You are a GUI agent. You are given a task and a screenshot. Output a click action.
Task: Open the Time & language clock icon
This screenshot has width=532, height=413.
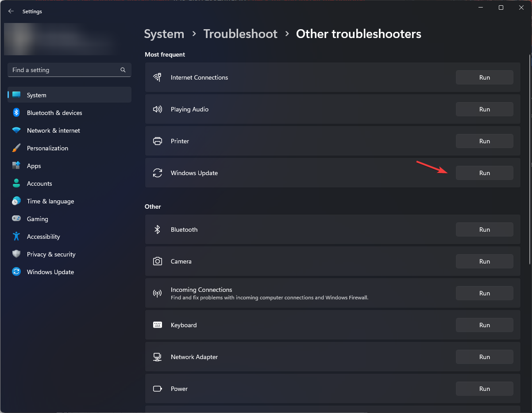[16, 201]
